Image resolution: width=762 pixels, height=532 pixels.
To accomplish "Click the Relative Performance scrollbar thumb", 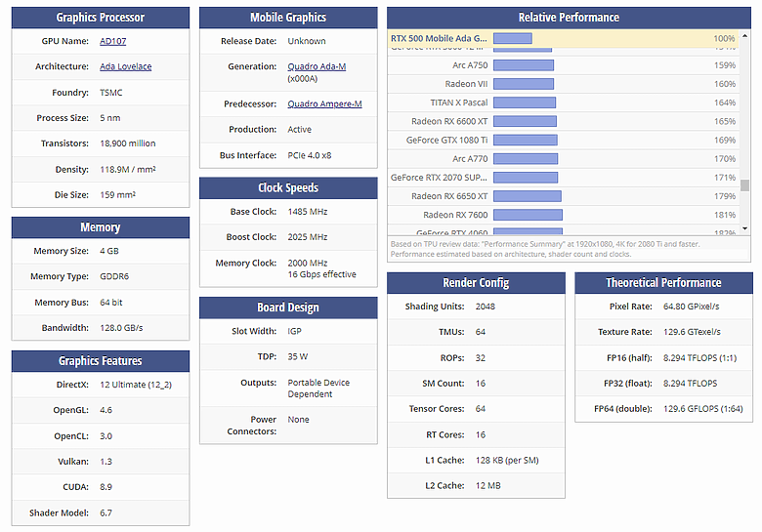I will pos(744,184).
